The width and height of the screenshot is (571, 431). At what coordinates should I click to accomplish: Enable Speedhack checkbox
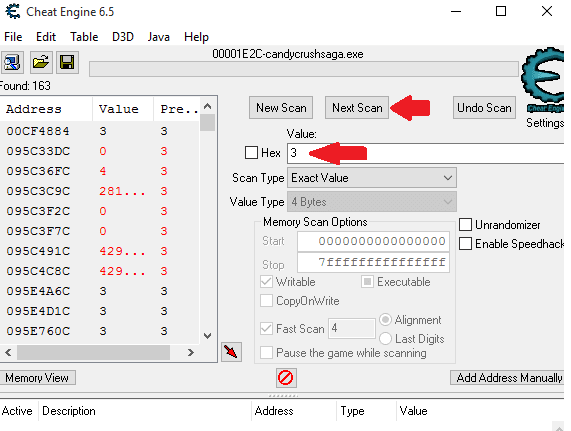coord(465,244)
